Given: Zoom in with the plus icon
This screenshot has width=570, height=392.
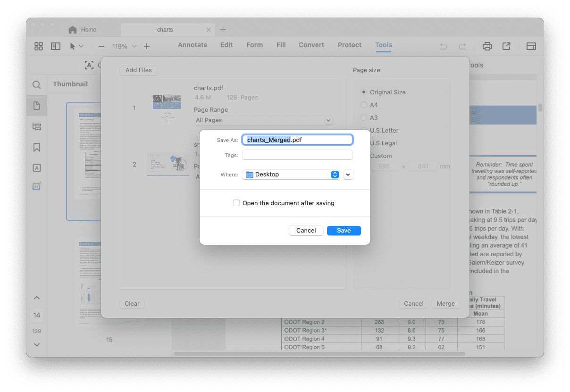Looking at the screenshot, I should coord(146,47).
